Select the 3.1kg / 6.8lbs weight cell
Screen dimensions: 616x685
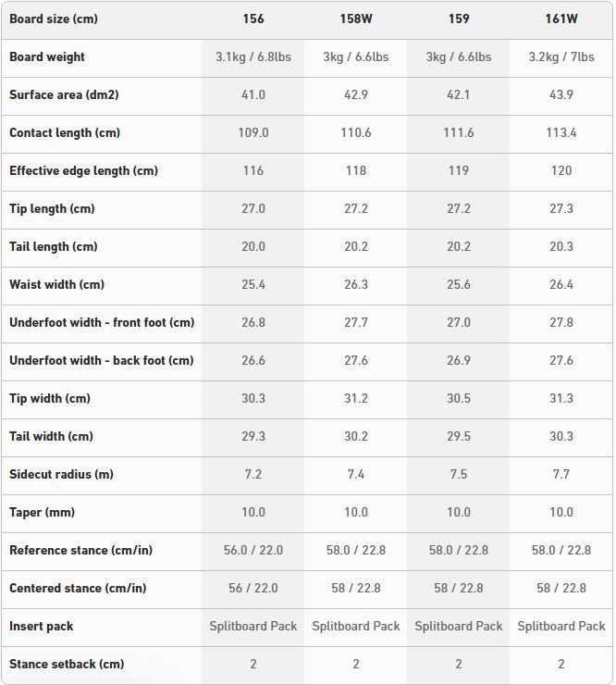(x=253, y=56)
